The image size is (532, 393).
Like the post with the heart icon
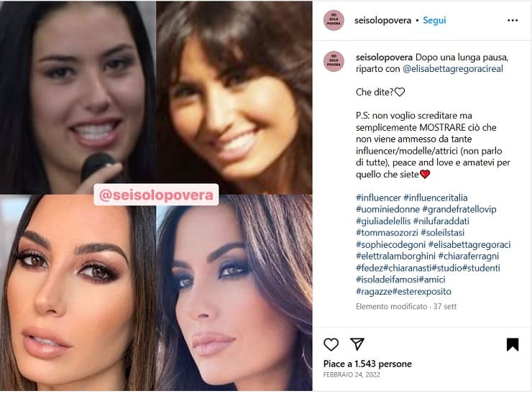click(331, 344)
